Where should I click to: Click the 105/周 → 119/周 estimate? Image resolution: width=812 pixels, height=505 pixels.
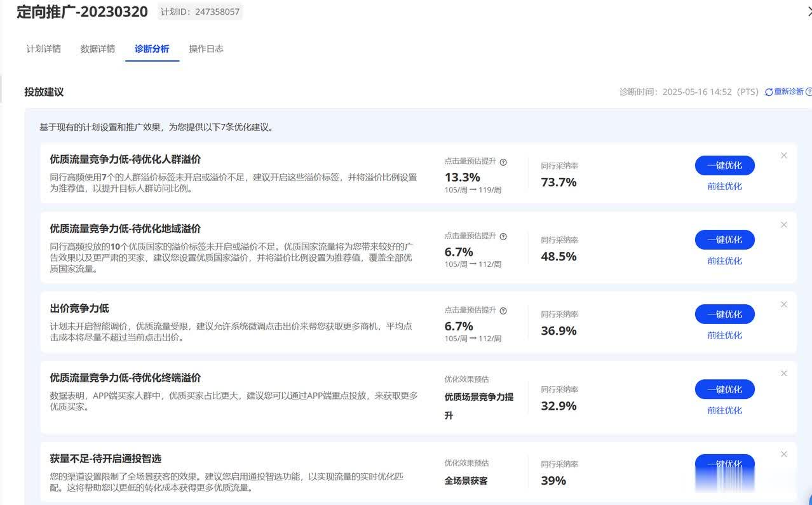click(x=473, y=190)
